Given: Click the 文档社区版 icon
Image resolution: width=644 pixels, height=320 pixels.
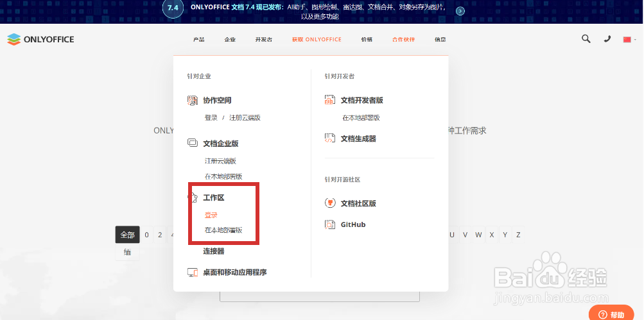Looking at the screenshot, I should click(330, 203).
